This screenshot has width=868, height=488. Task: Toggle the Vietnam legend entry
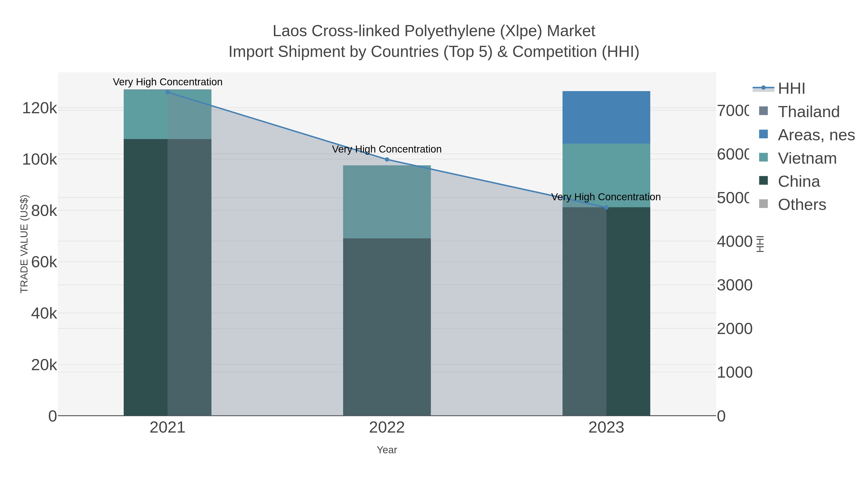click(x=797, y=158)
